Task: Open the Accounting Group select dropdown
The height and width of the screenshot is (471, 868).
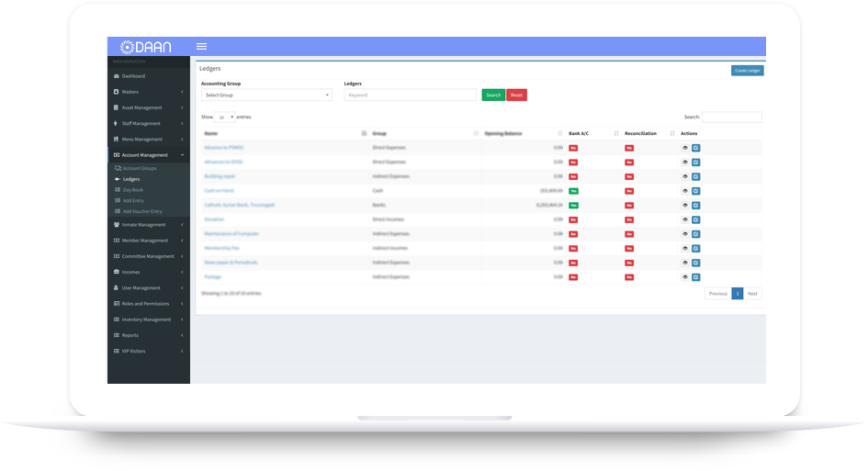Action: click(266, 95)
